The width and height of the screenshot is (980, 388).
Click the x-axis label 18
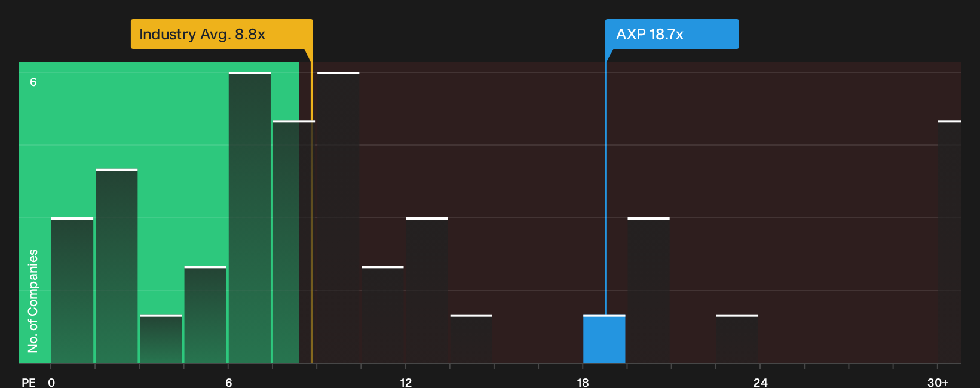pyautogui.click(x=583, y=383)
